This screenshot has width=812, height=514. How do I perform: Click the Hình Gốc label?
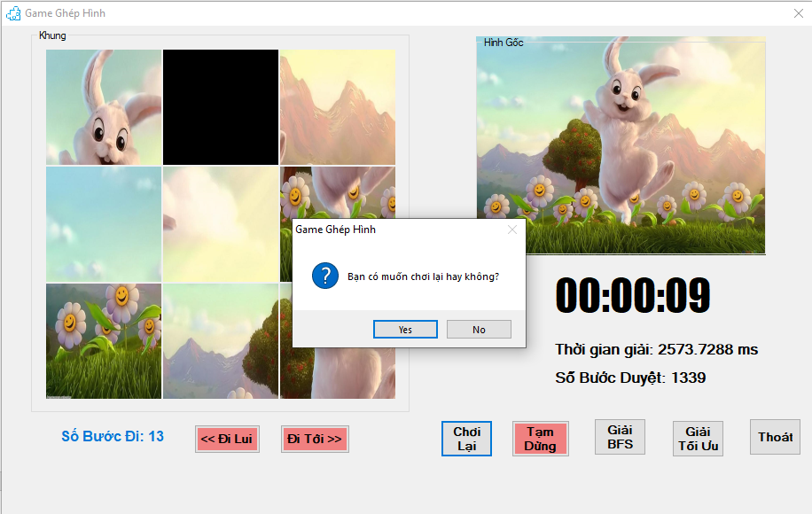(504, 43)
